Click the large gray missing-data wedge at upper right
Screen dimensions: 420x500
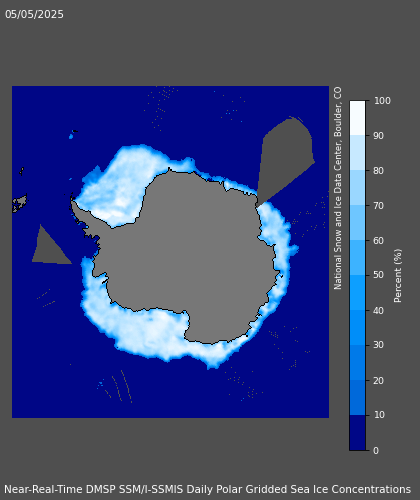pos(285,160)
